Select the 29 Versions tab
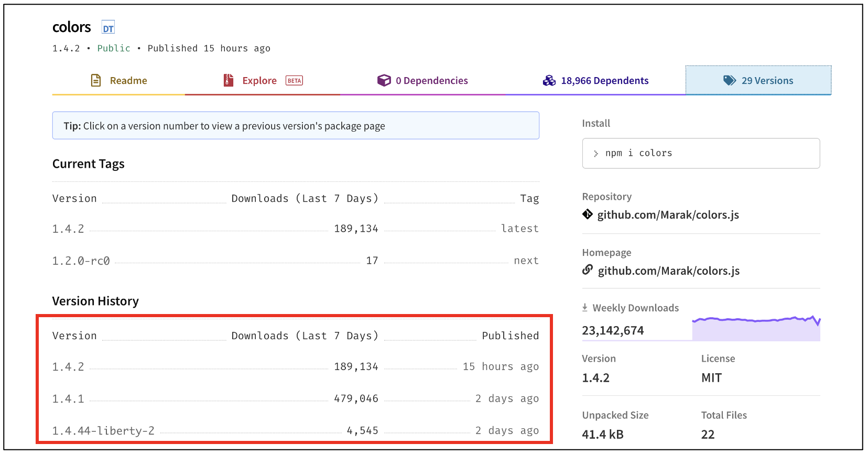This screenshot has width=868, height=454. [767, 81]
